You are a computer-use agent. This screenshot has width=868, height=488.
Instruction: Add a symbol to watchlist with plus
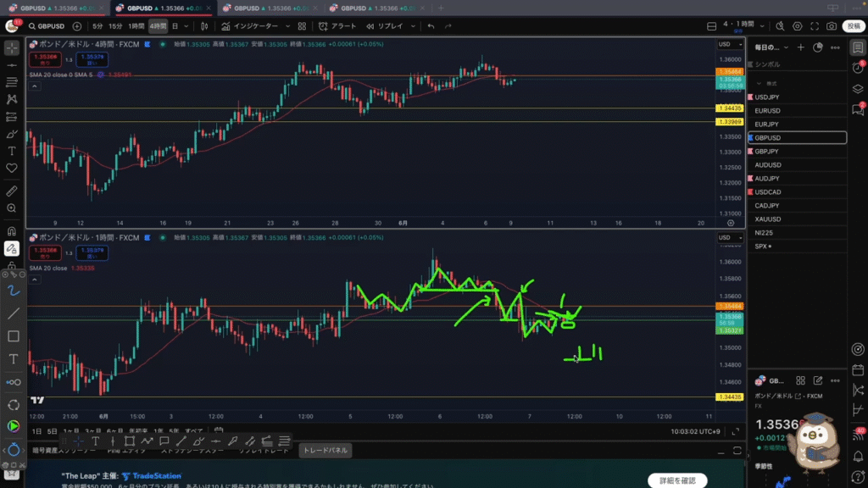pyautogui.click(x=800, y=47)
